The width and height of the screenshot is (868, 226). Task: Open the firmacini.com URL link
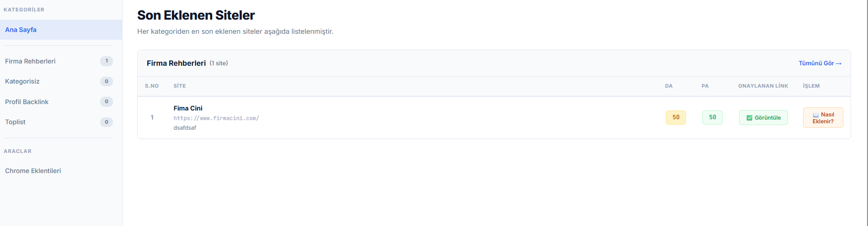coord(216,118)
